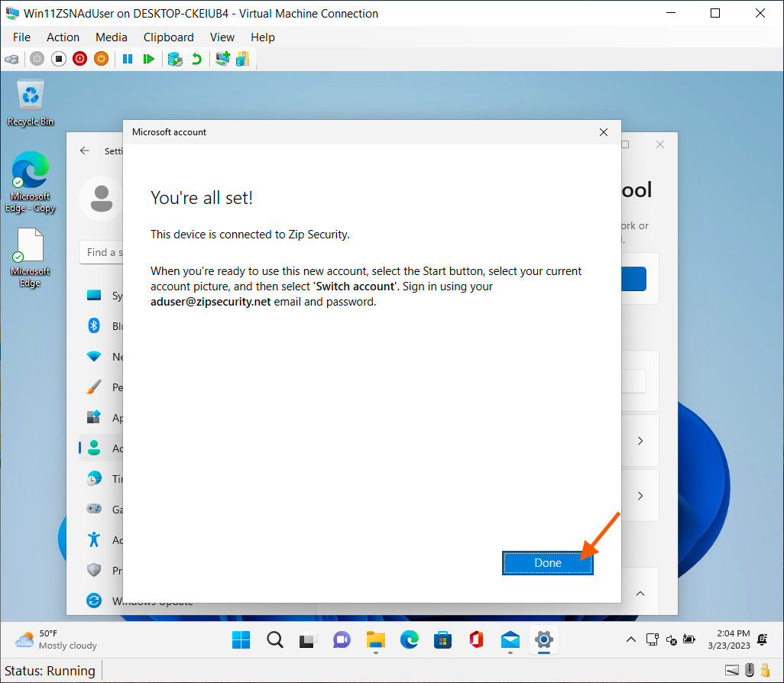Click the Enhanced Session toolbar icon
This screenshot has width=784, height=683.
click(222, 59)
